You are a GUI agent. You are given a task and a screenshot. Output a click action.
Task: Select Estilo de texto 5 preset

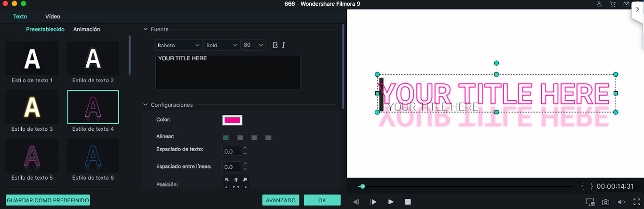(x=32, y=160)
